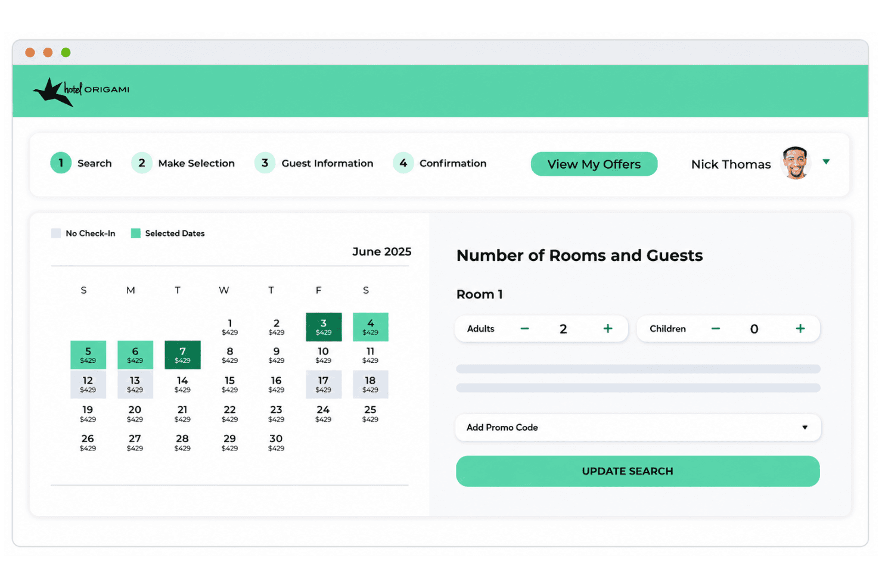This screenshot has width=882, height=588.
Task: Click the No Check-In legend swatch
Action: click(x=56, y=234)
